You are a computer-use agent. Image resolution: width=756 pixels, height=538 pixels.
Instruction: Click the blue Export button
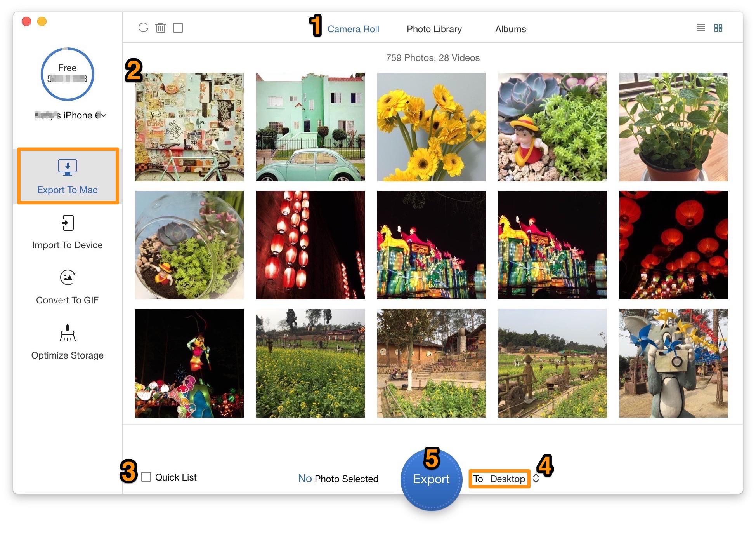[x=431, y=479]
